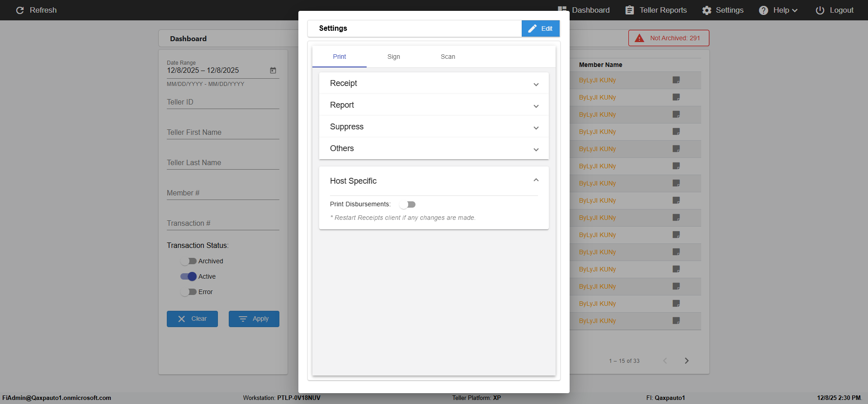Open the Teller Reports page
The width and height of the screenshot is (868, 404).
tap(656, 10)
